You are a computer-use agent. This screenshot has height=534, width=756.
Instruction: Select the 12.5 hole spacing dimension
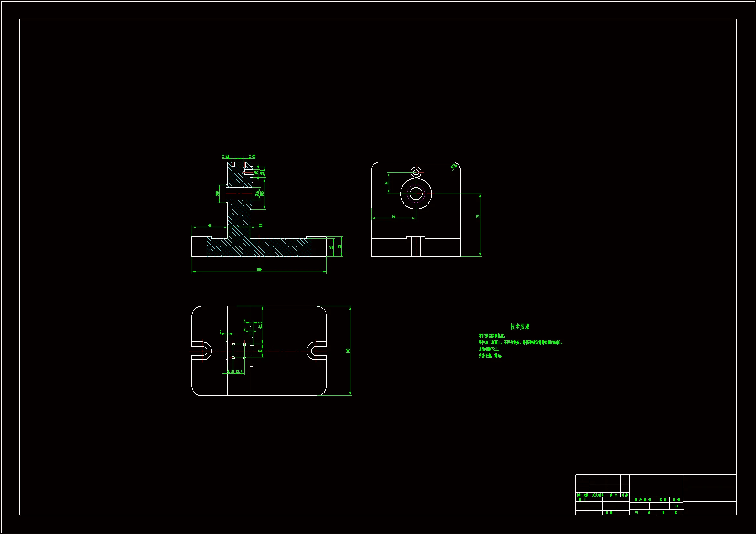pyautogui.click(x=239, y=372)
